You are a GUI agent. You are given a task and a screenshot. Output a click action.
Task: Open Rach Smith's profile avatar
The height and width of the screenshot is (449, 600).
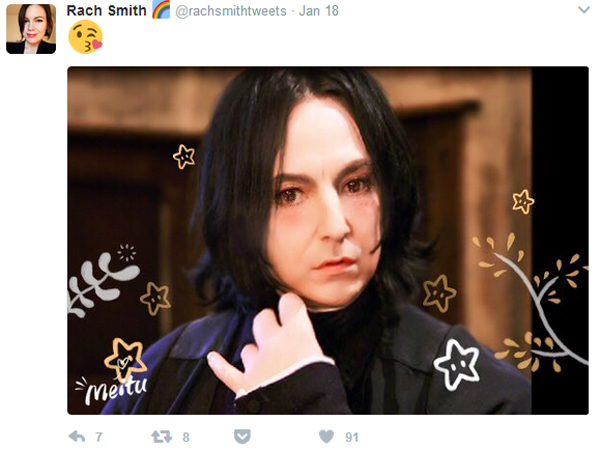[x=31, y=29]
